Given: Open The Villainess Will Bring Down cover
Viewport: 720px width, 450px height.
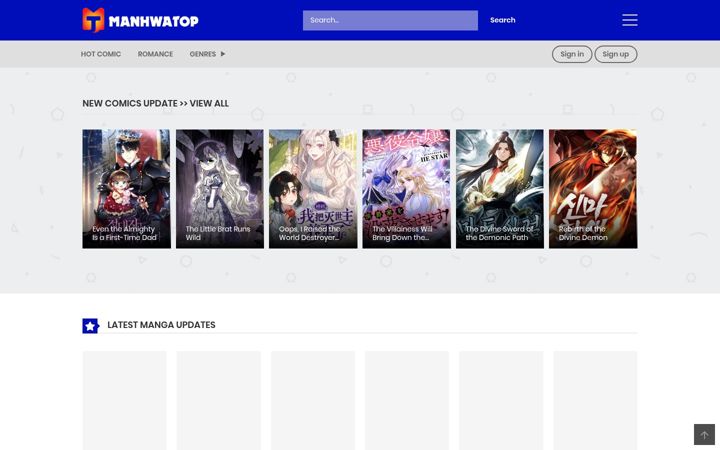Looking at the screenshot, I should point(406,189).
